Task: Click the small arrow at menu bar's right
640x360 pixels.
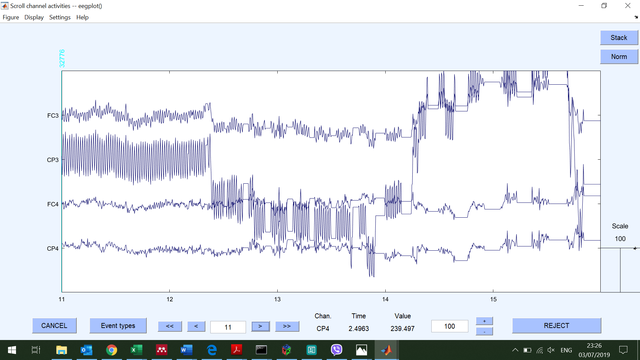Action: [x=636, y=18]
